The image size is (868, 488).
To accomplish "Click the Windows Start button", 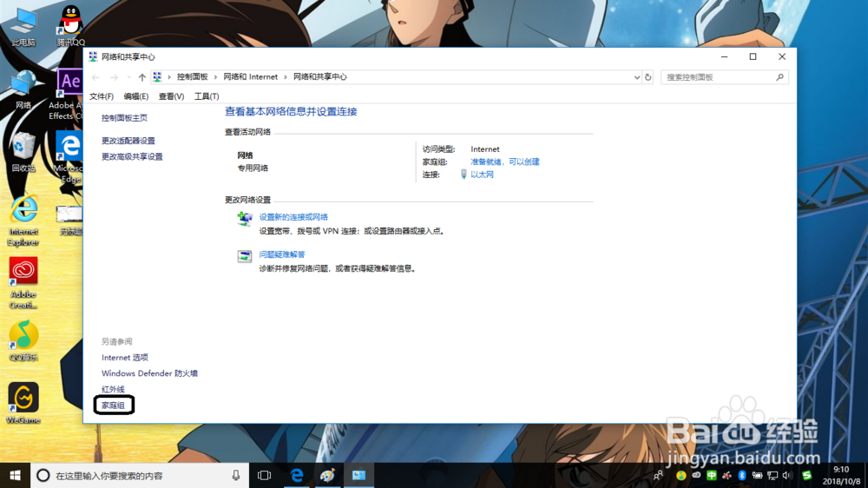I will click(x=15, y=475).
